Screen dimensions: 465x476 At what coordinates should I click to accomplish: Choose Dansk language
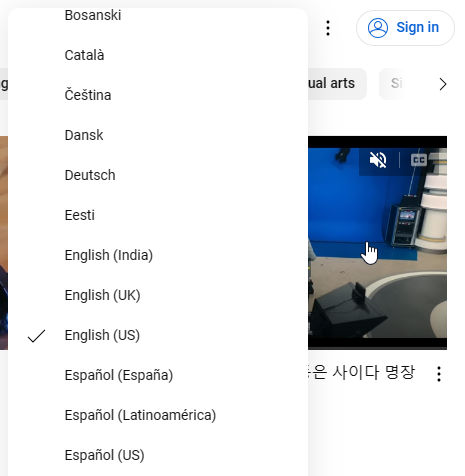(x=158, y=135)
